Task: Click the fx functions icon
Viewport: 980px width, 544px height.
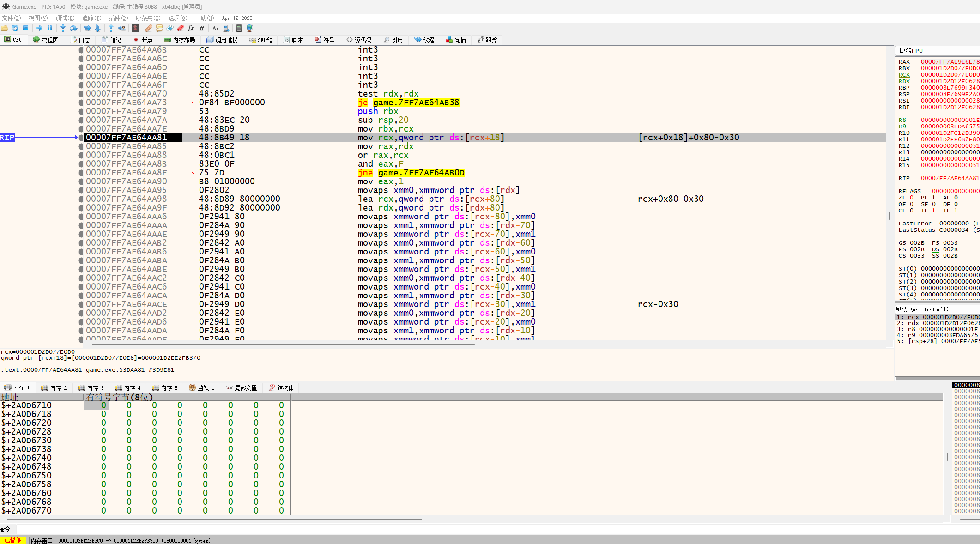Action: 191,28
